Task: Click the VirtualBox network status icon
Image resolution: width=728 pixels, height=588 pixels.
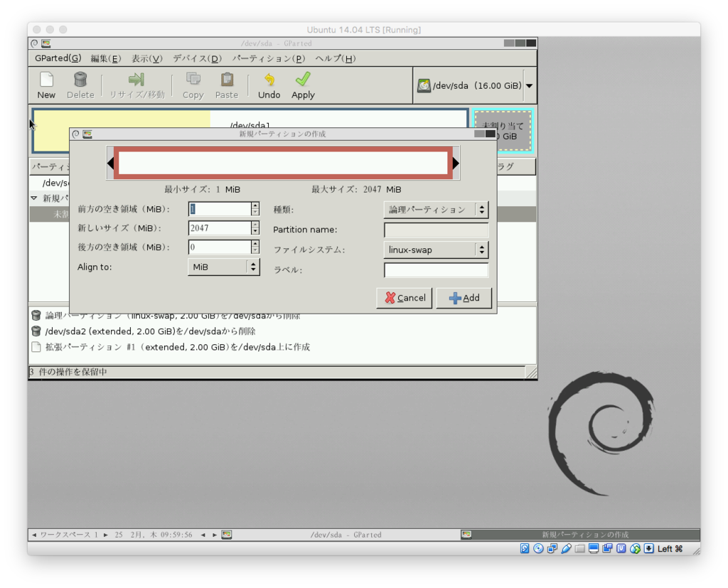Action: pyautogui.click(x=552, y=548)
